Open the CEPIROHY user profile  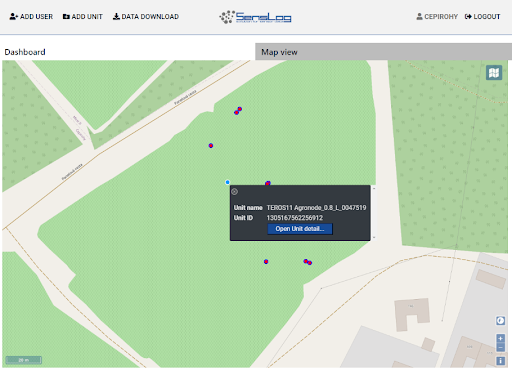437,16
